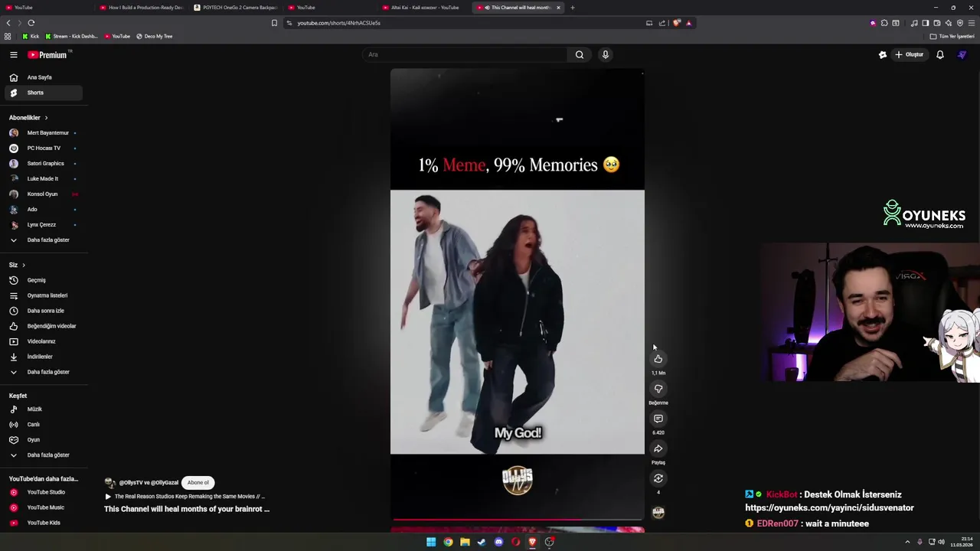
Task: Open the bookmarks bar apps grid icon
Action: (x=8, y=36)
